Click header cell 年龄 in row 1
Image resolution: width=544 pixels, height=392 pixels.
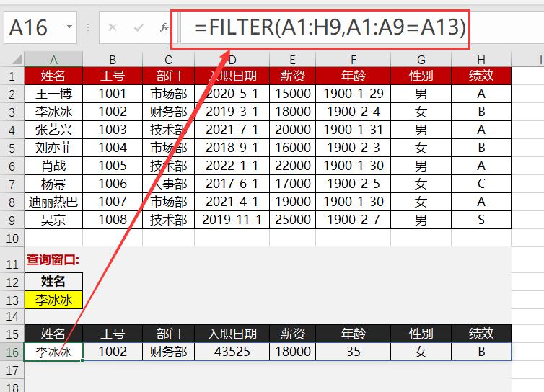(354, 76)
